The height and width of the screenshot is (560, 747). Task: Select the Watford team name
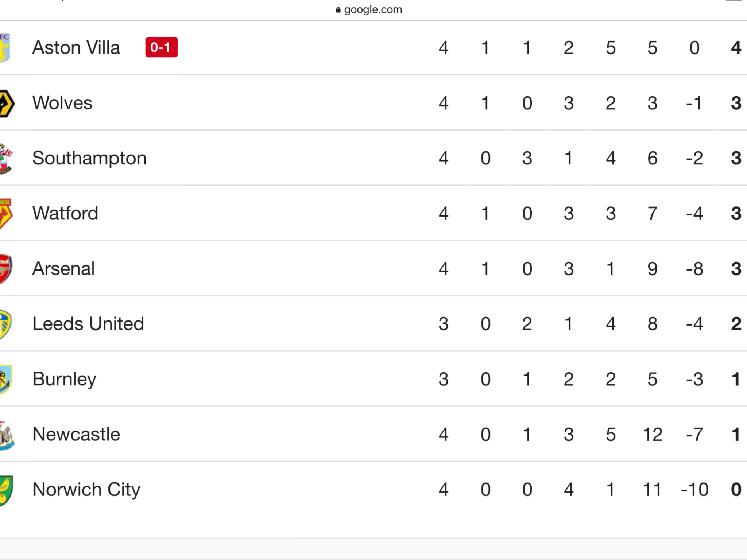tap(65, 213)
